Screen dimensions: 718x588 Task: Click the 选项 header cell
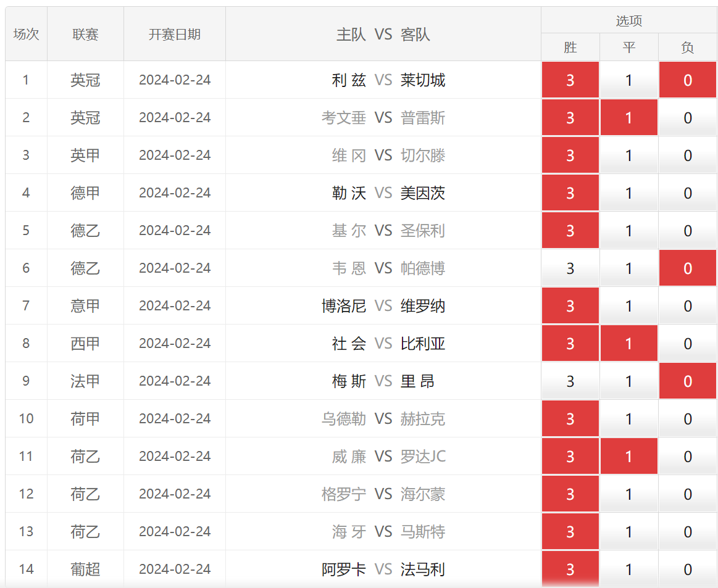(x=628, y=20)
